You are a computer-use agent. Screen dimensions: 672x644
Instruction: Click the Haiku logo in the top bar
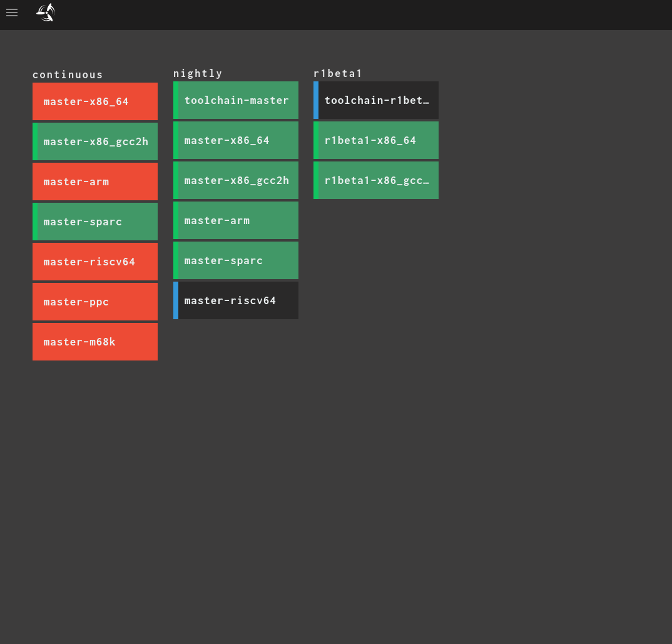coord(44,13)
